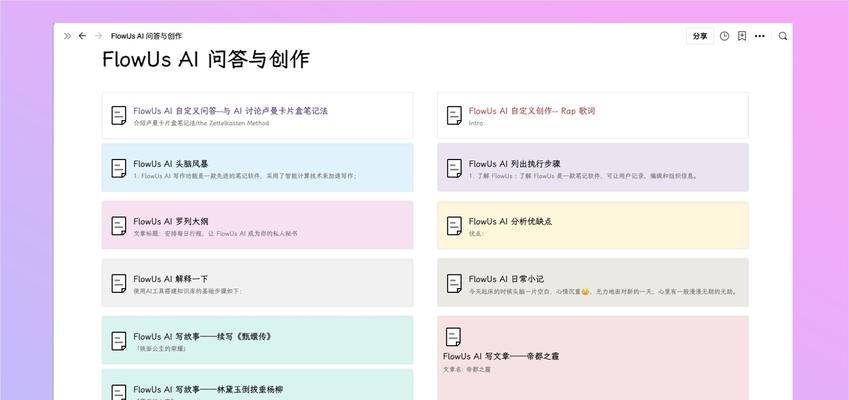
Task: Click subtitle 优点： under 分析优缺点
Action: (x=476, y=234)
